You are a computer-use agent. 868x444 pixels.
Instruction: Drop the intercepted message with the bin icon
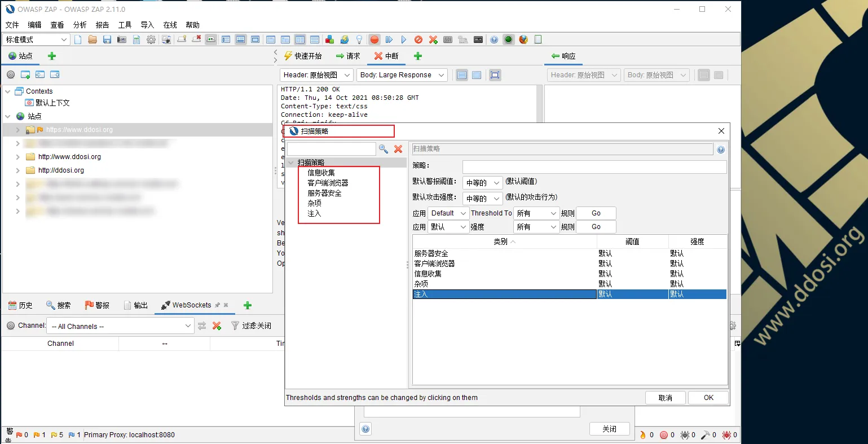click(418, 39)
